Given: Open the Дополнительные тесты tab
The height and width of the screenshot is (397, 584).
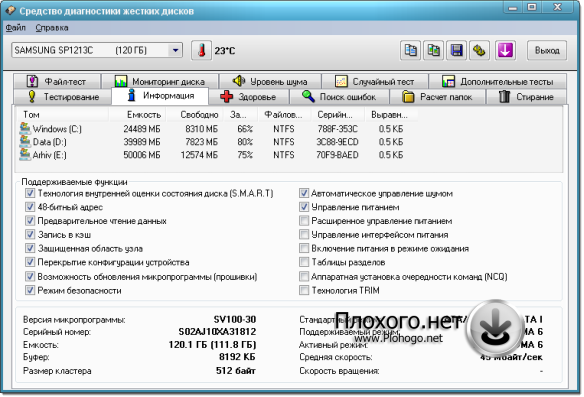Looking at the screenshot, I should (x=498, y=81).
